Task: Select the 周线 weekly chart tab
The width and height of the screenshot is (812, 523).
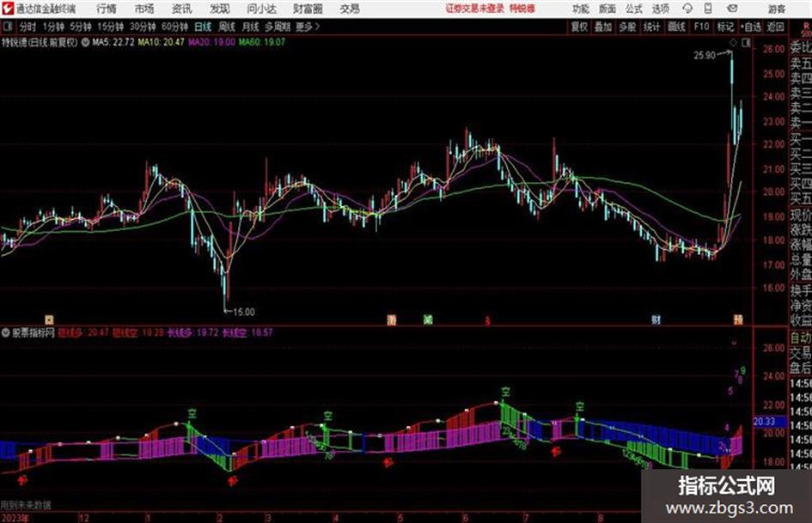Action: point(226,27)
